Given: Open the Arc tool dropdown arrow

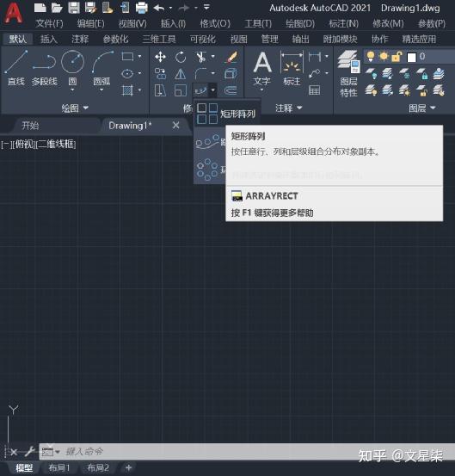Looking at the screenshot, I should click(101, 90).
